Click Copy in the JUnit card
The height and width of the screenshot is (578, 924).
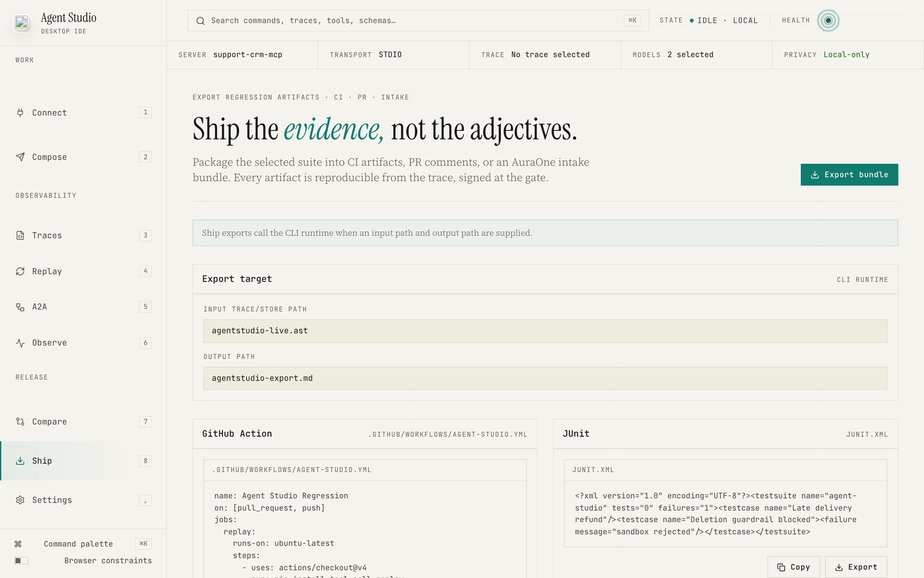pyautogui.click(x=793, y=567)
